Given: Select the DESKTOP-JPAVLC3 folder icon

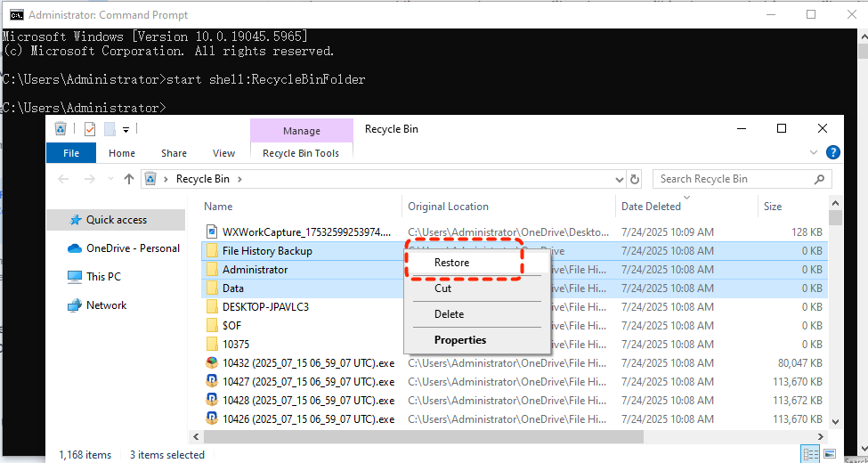Looking at the screenshot, I should [212, 307].
